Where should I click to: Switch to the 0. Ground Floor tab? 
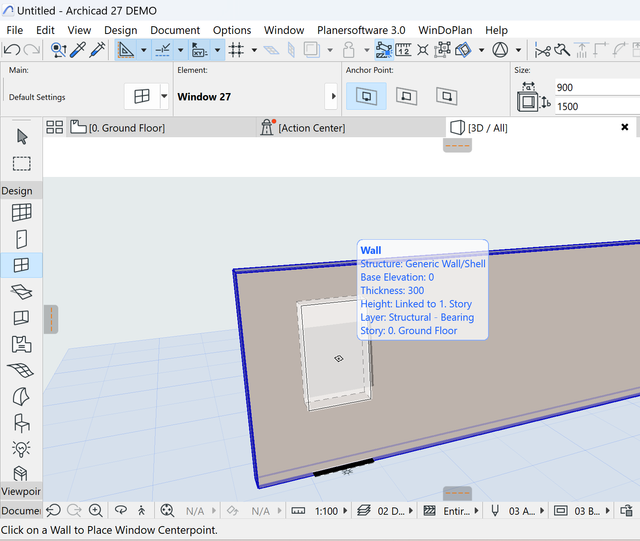pos(126,128)
